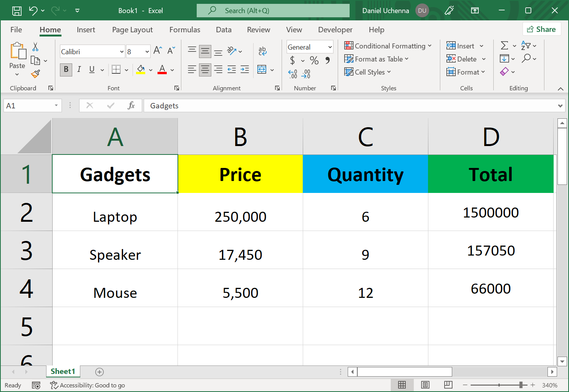Viewport: 569px width, 392px height.
Task: Select the Italic formatting icon
Action: click(79, 70)
